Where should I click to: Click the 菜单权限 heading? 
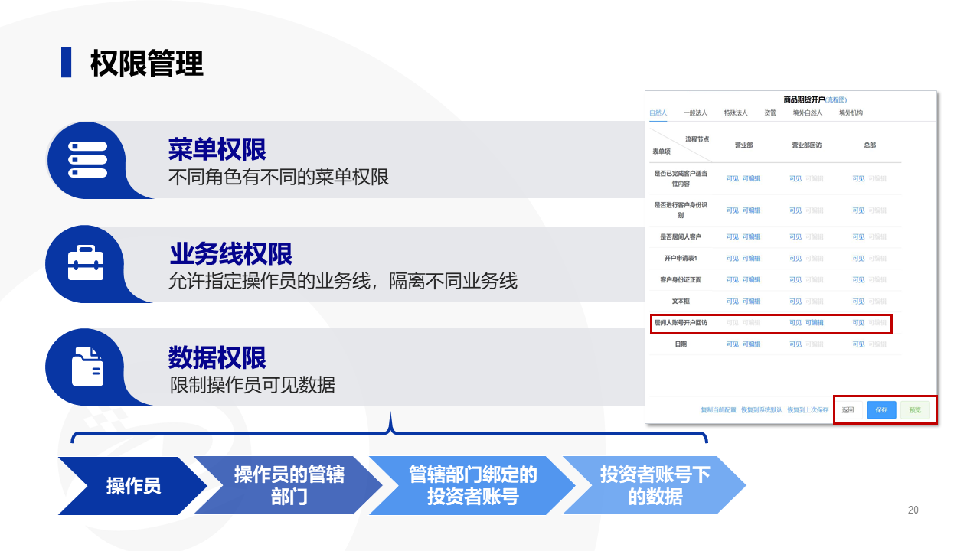[217, 149]
